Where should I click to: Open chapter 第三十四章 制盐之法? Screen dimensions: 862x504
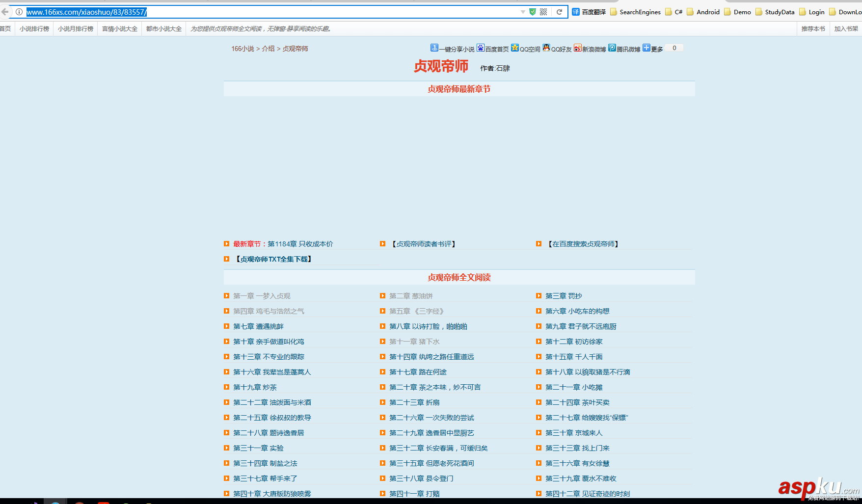tap(265, 463)
